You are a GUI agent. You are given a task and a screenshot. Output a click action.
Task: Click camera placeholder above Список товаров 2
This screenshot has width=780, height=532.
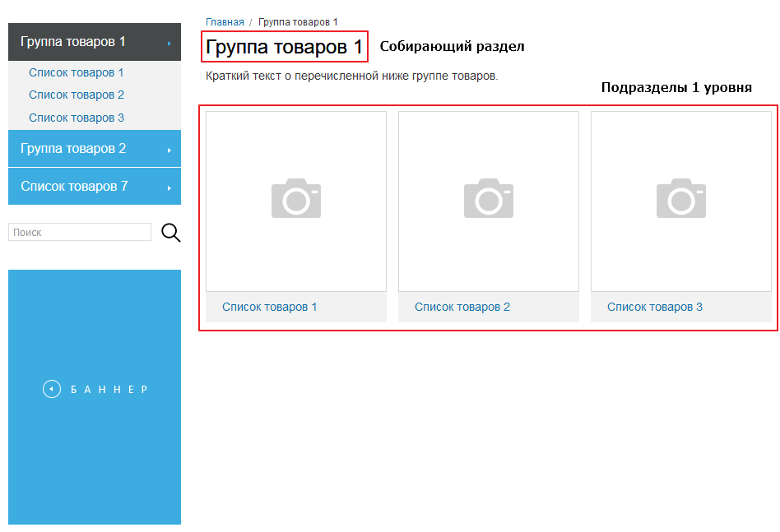click(489, 199)
